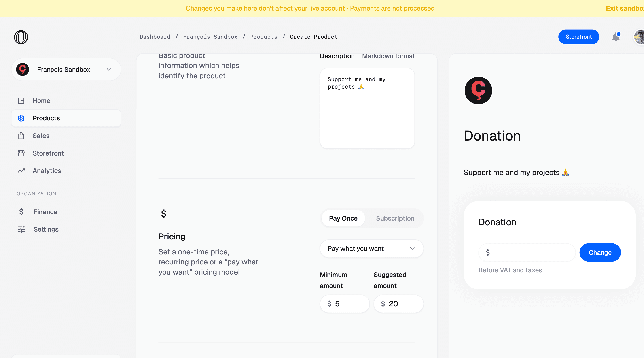Click the Markdown format label
Image resolution: width=644 pixels, height=358 pixels.
tap(388, 56)
